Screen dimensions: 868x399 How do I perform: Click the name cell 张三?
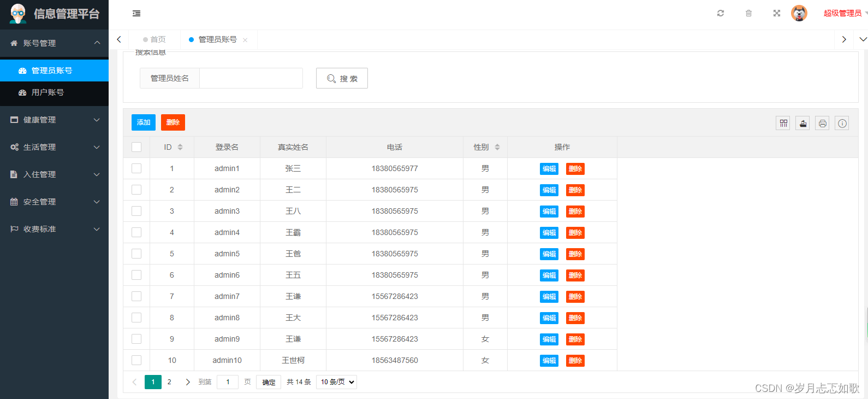(x=293, y=168)
